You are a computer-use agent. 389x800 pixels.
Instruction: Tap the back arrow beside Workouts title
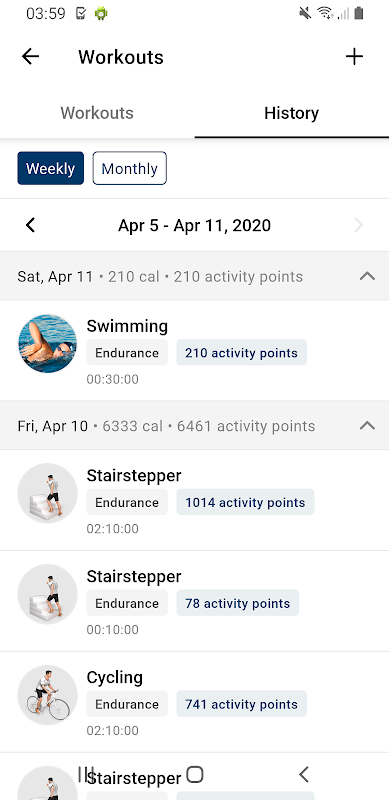pyautogui.click(x=30, y=57)
